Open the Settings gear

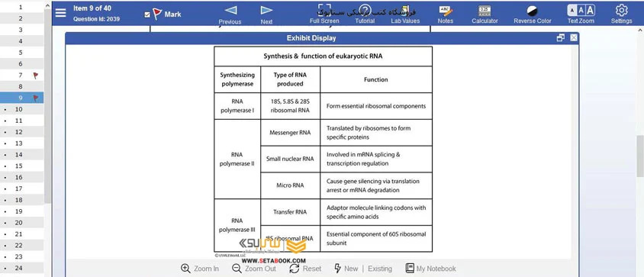click(x=621, y=14)
